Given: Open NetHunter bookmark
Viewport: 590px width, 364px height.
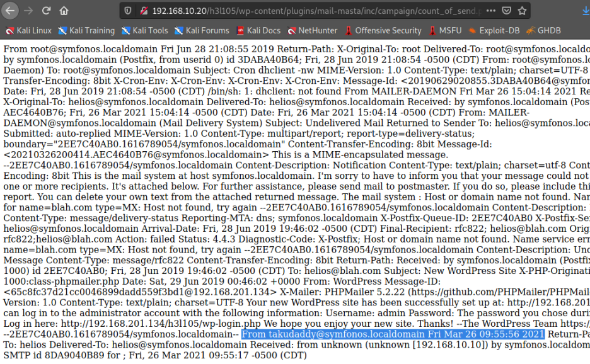Looking at the screenshot, I should (x=312, y=30).
